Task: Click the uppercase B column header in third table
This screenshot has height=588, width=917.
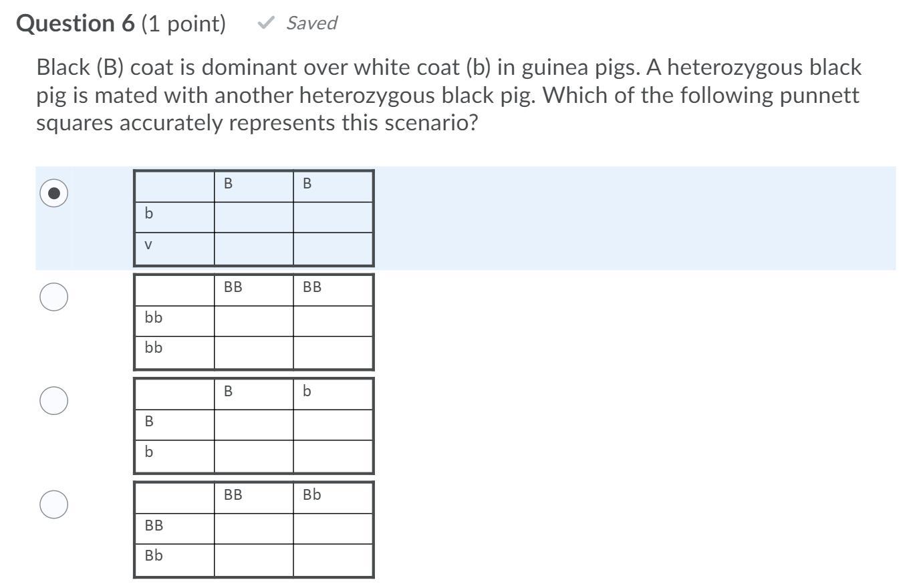Action: point(229,392)
